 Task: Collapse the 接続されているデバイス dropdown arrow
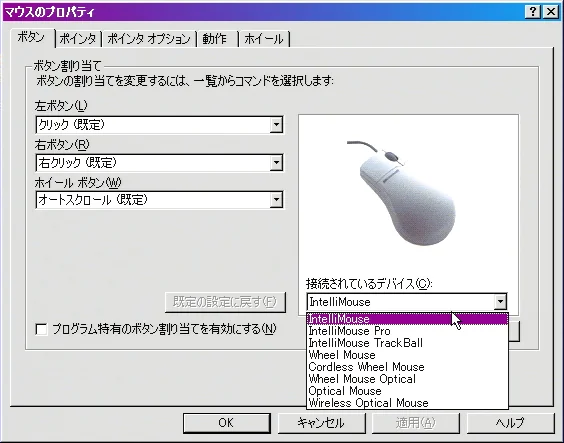500,302
